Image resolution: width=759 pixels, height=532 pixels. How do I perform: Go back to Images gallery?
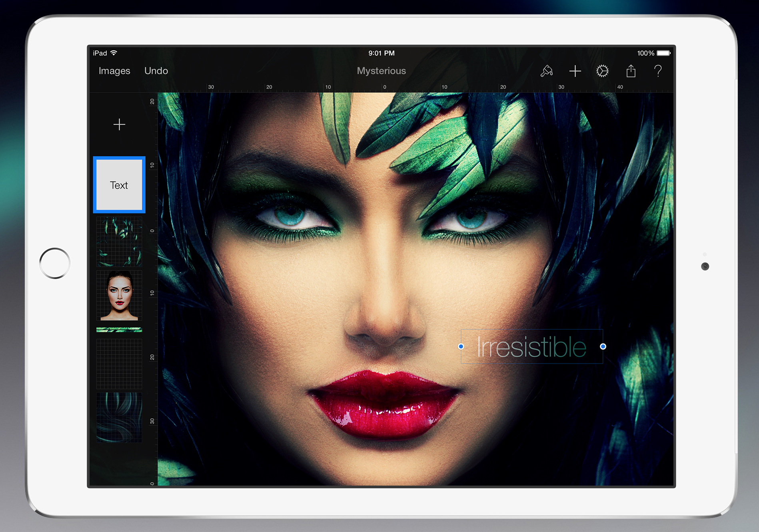[x=114, y=71]
